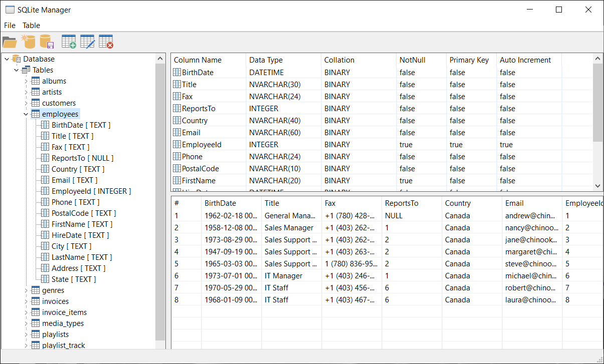Image resolution: width=604 pixels, height=364 pixels.
Task: Open the Table menu
Action: coord(31,26)
